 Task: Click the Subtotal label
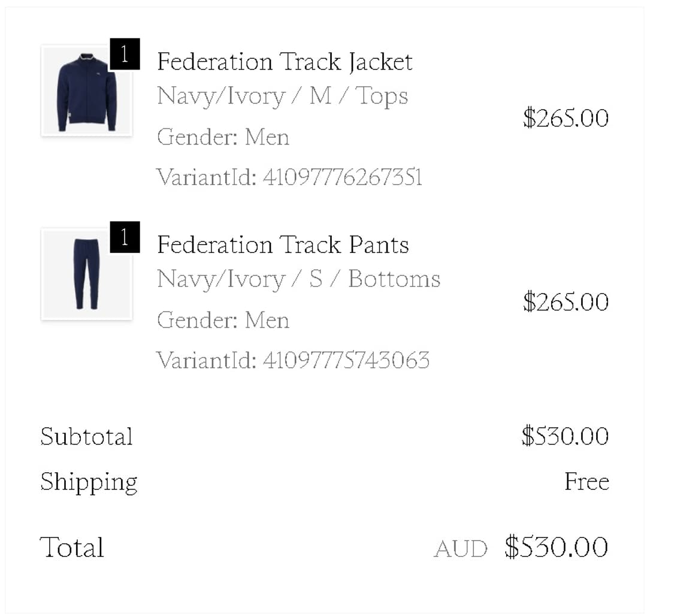86,436
